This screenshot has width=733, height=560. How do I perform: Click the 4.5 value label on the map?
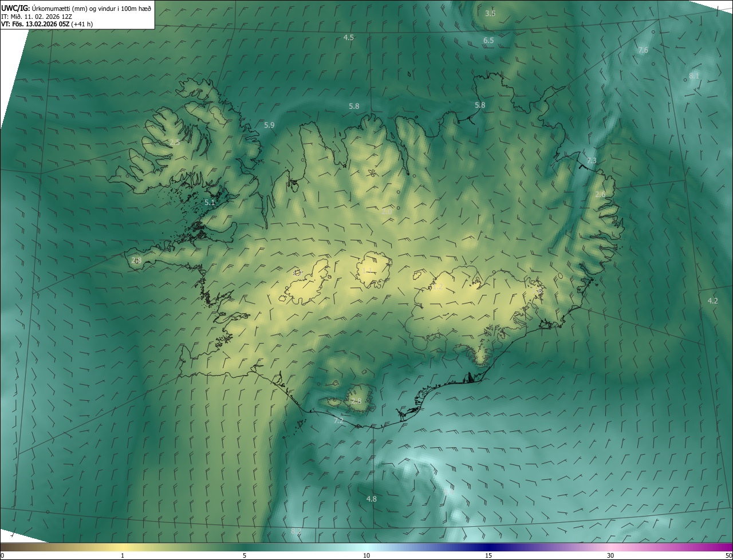tap(348, 37)
